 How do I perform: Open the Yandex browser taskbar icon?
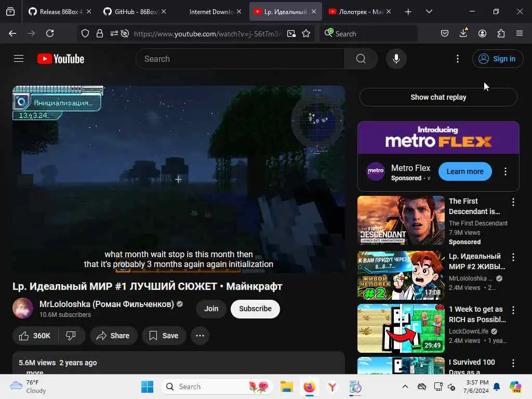332,387
